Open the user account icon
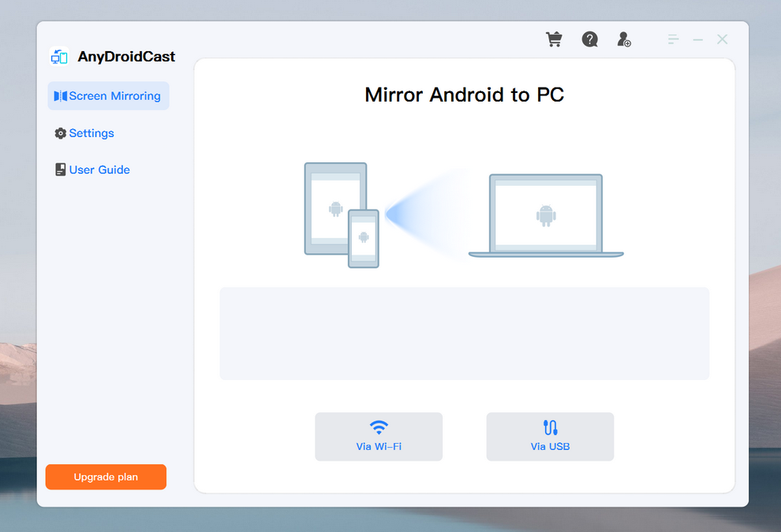Screen dimensions: 781x532 pos(624,39)
